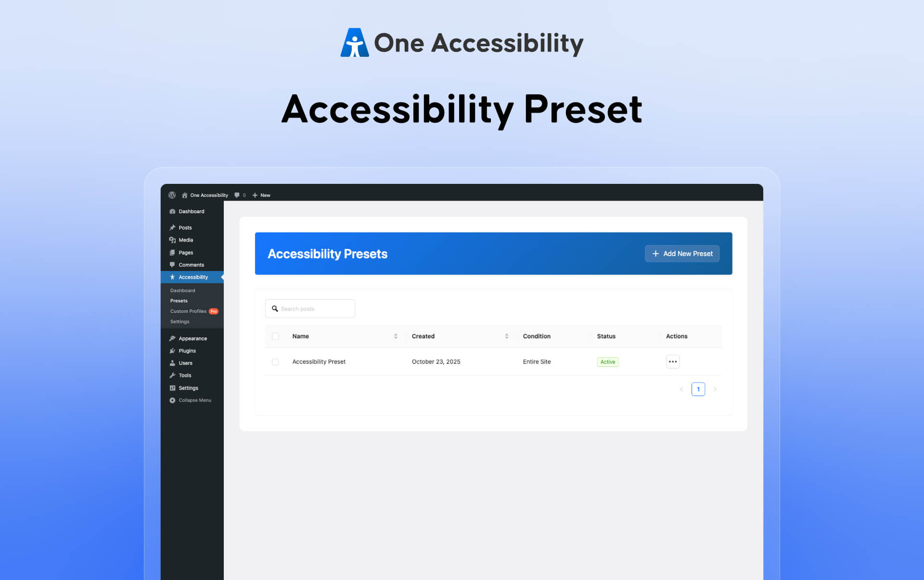924x580 pixels.
Task: Open Tools in the sidebar
Action: pos(185,375)
